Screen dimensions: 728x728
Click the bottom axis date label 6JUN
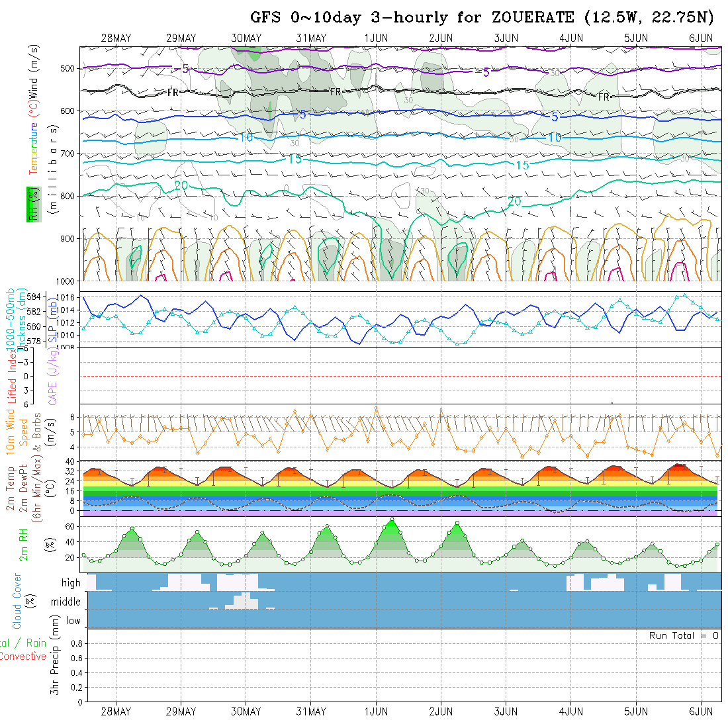pyautogui.click(x=701, y=711)
